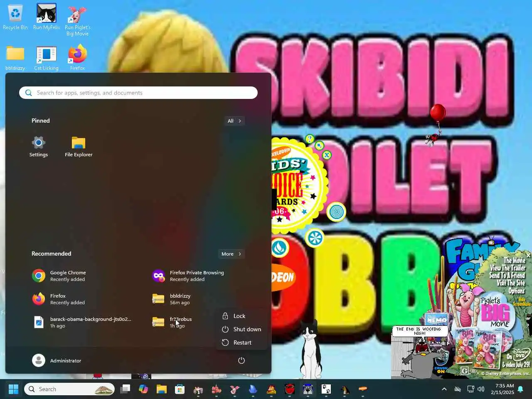This screenshot has height=399, width=532.
Task: Click the Nemo clownfish taskbar icon
Action: (x=217, y=389)
